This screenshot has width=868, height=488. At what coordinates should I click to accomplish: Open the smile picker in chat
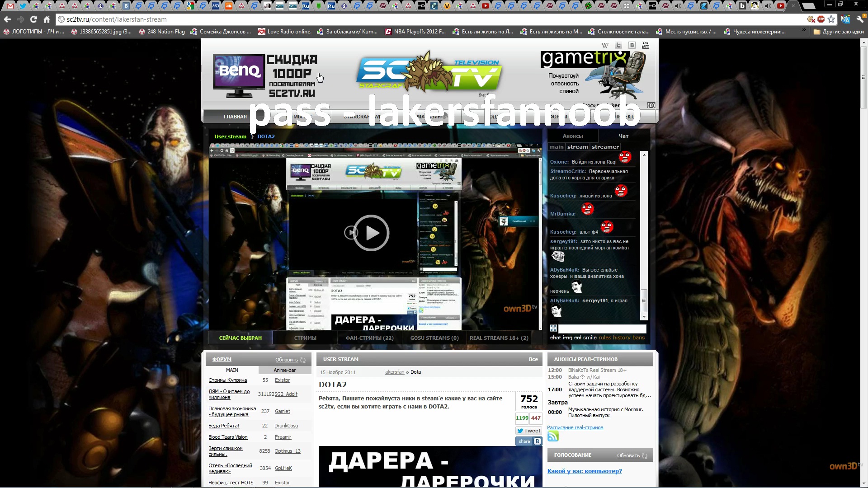tap(590, 338)
